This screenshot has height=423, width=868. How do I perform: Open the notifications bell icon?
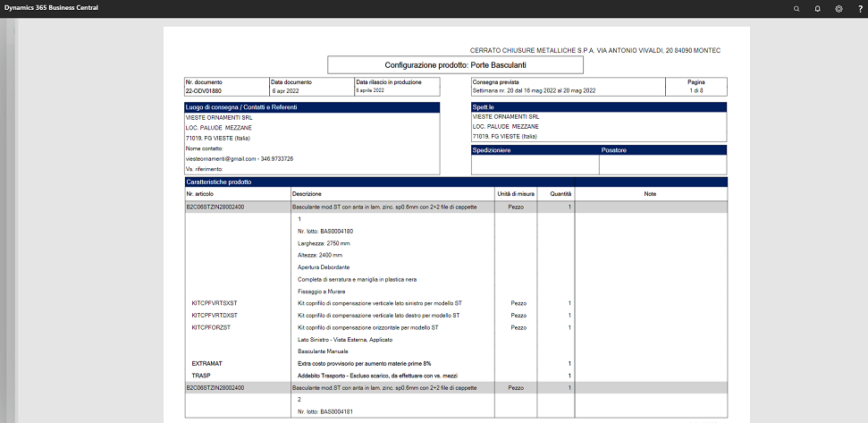(818, 9)
